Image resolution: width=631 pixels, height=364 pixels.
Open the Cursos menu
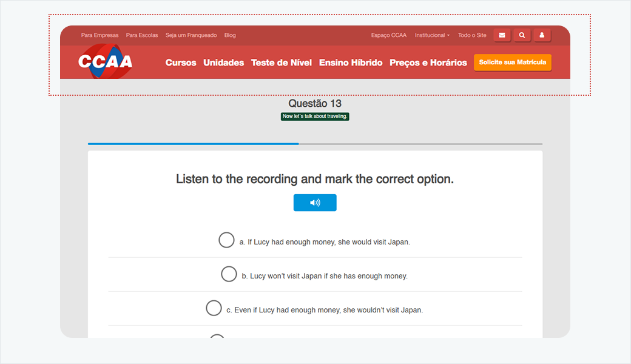point(181,62)
